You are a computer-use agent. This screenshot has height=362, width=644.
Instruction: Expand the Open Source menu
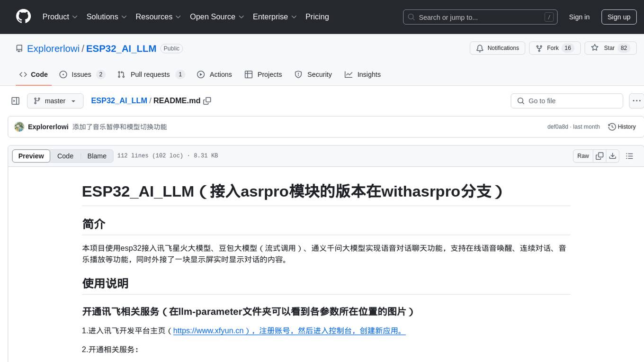[217, 17]
